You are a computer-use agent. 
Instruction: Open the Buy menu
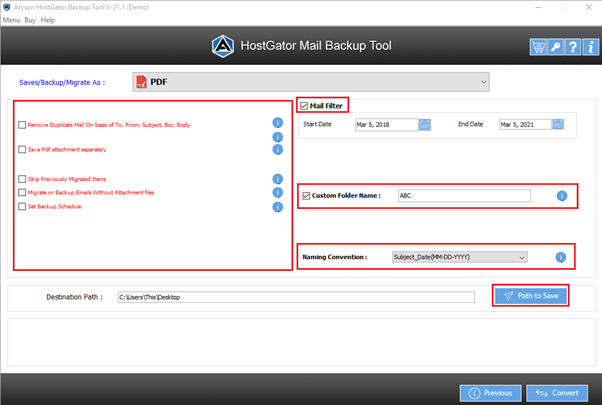point(30,20)
